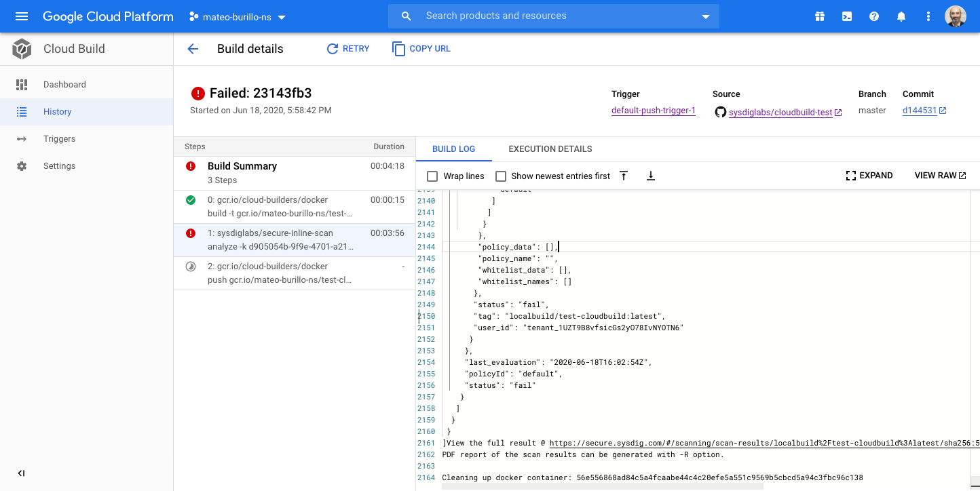Viewport: 980px width, 491px height.
Task: Click the green success icon for step 0
Action: (191, 200)
